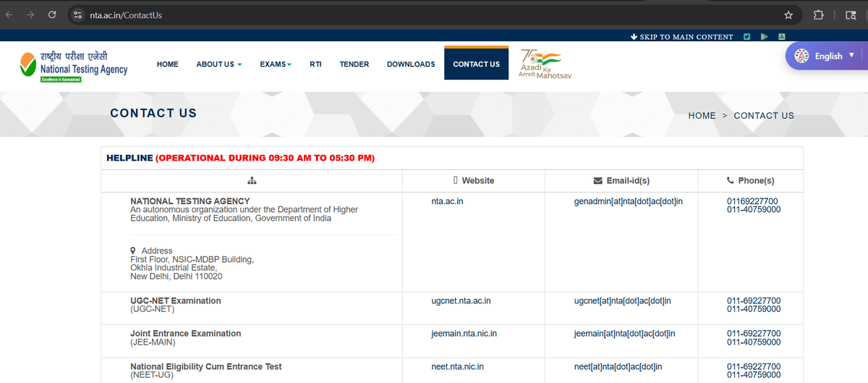Open the jeemain.nta.nic.in website link
This screenshot has height=383, width=868.
tap(464, 334)
